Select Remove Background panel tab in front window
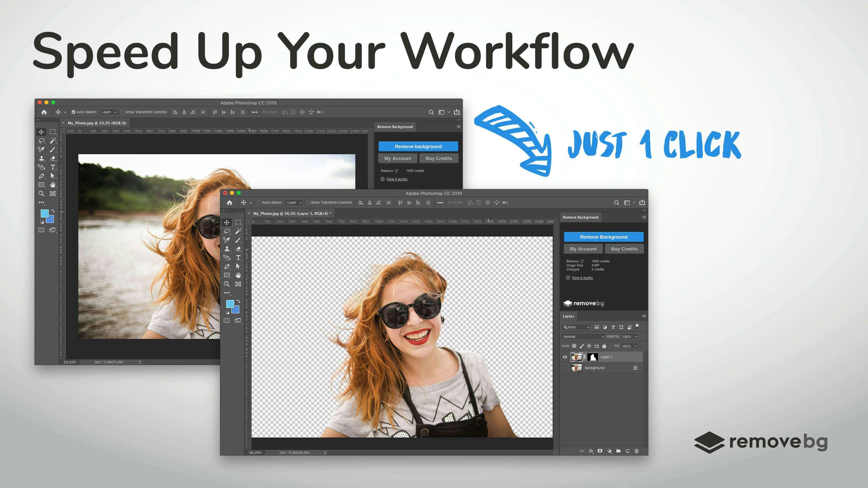Screen dimensions: 868x488 pyautogui.click(x=580, y=217)
